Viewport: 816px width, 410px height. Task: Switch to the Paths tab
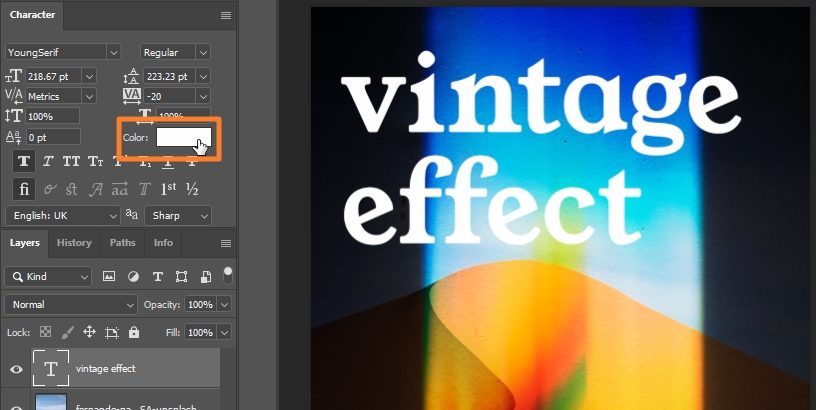[122, 242]
